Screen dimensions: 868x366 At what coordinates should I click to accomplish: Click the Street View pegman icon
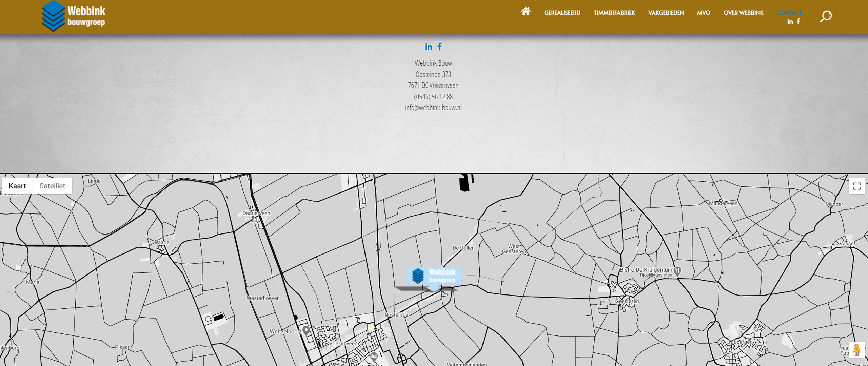tap(856, 350)
